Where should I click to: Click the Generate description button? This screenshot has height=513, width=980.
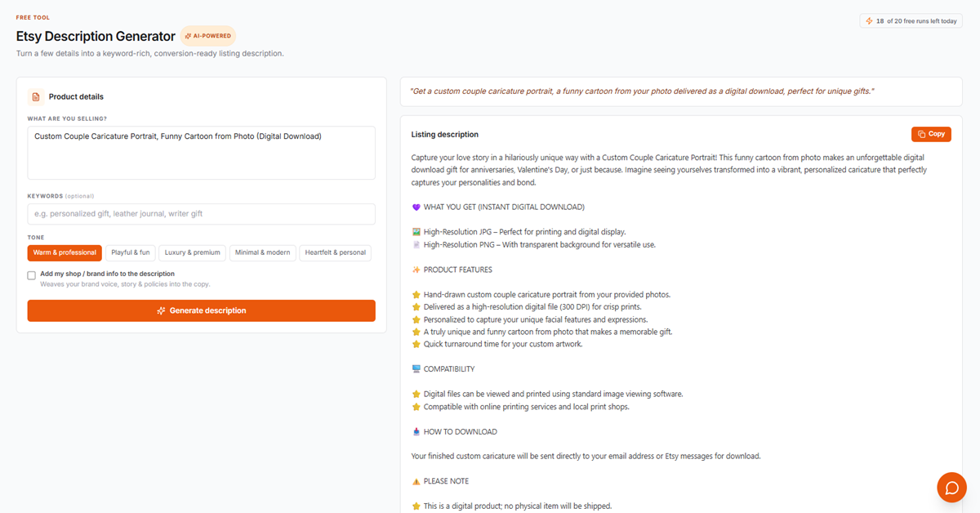pos(202,310)
